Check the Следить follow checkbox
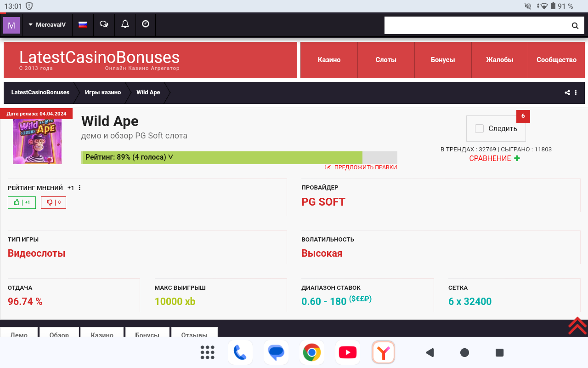588x368 pixels. [x=479, y=129]
